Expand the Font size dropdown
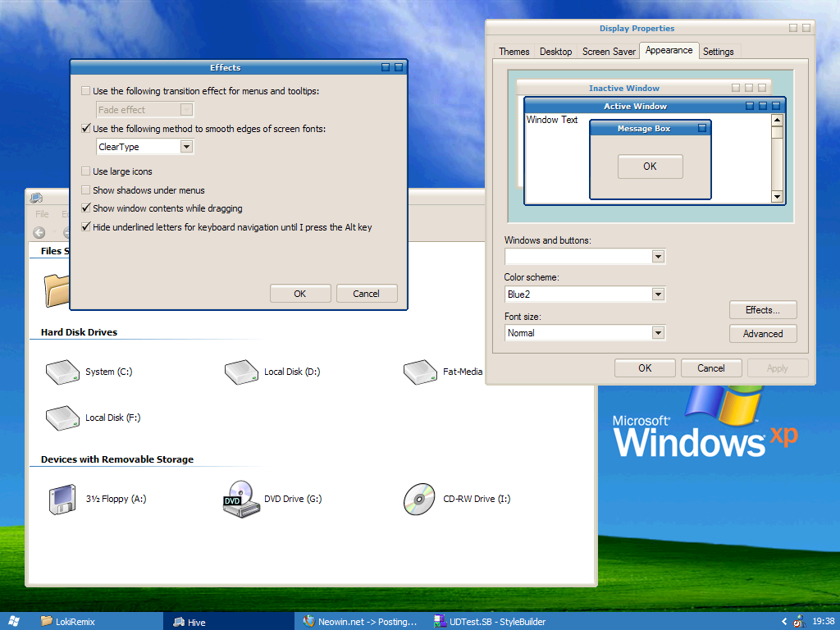This screenshot has height=630, width=840. (657, 333)
